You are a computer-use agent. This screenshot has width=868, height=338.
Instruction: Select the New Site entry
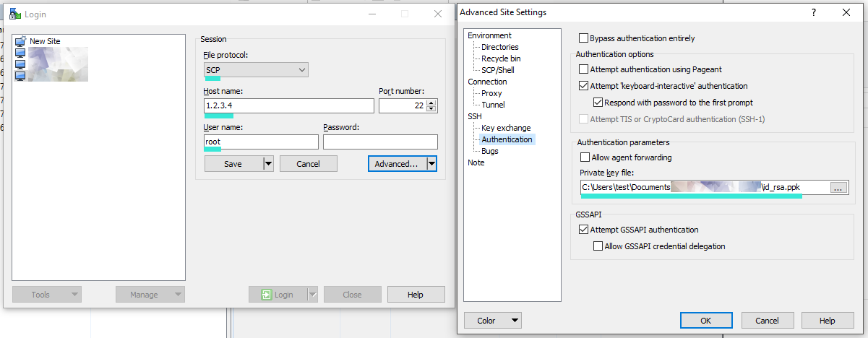(x=45, y=41)
